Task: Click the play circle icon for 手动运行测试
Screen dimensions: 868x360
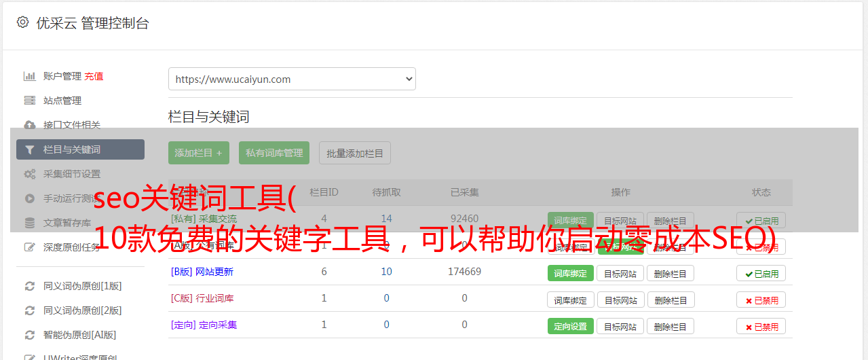Action: pos(29,198)
